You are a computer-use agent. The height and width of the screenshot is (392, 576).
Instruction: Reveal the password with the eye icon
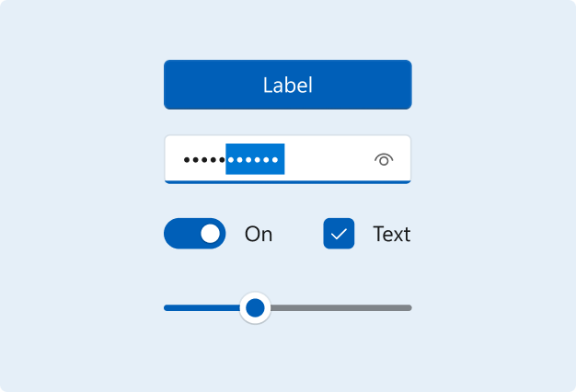tap(384, 160)
